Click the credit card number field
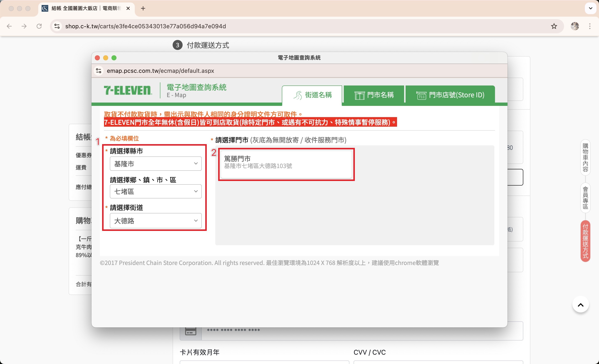 tap(362, 331)
